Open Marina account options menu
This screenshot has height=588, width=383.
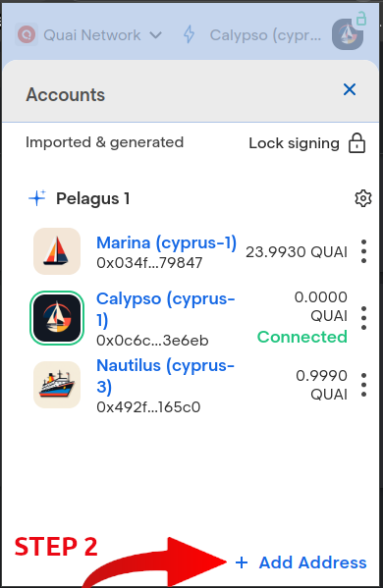[363, 251]
